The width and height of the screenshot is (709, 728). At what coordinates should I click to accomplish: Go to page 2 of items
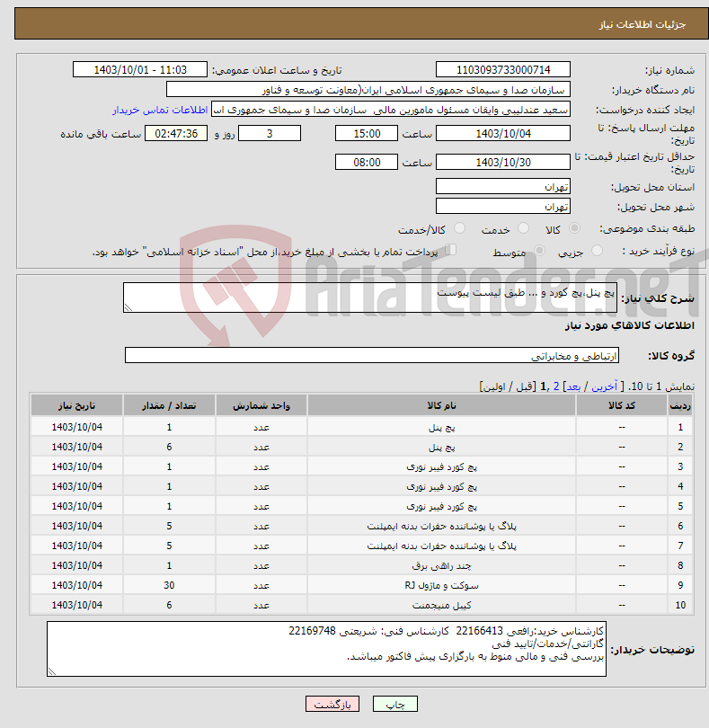coord(555,386)
